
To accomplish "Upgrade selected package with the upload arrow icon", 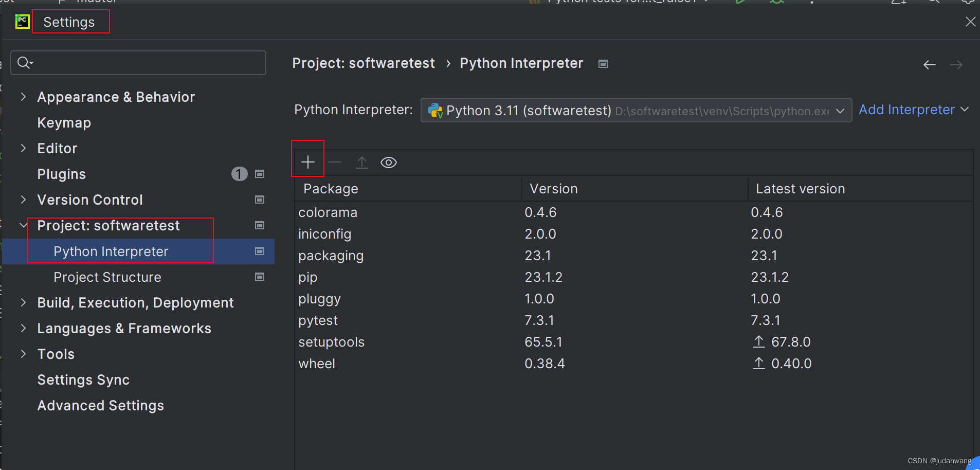I will (362, 162).
